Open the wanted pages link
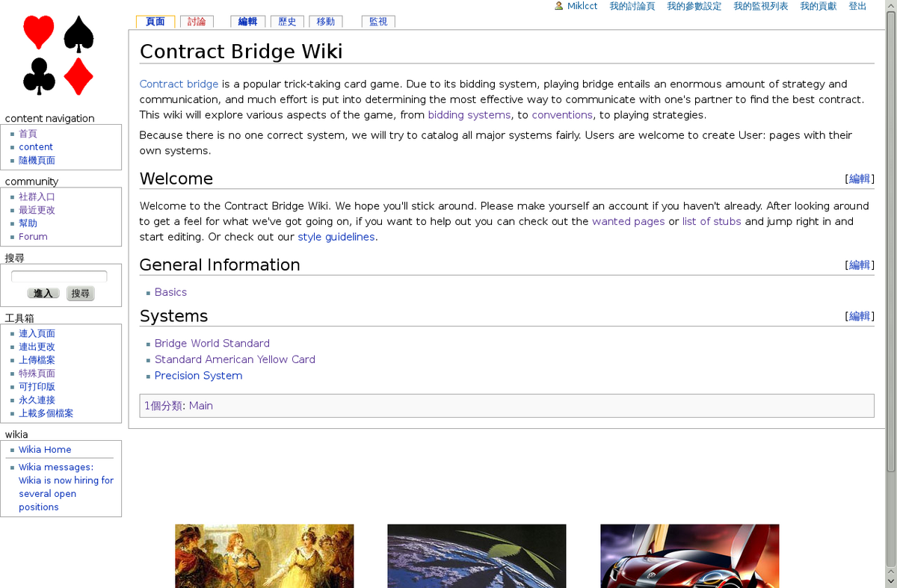Image resolution: width=897 pixels, height=588 pixels. [x=628, y=221]
